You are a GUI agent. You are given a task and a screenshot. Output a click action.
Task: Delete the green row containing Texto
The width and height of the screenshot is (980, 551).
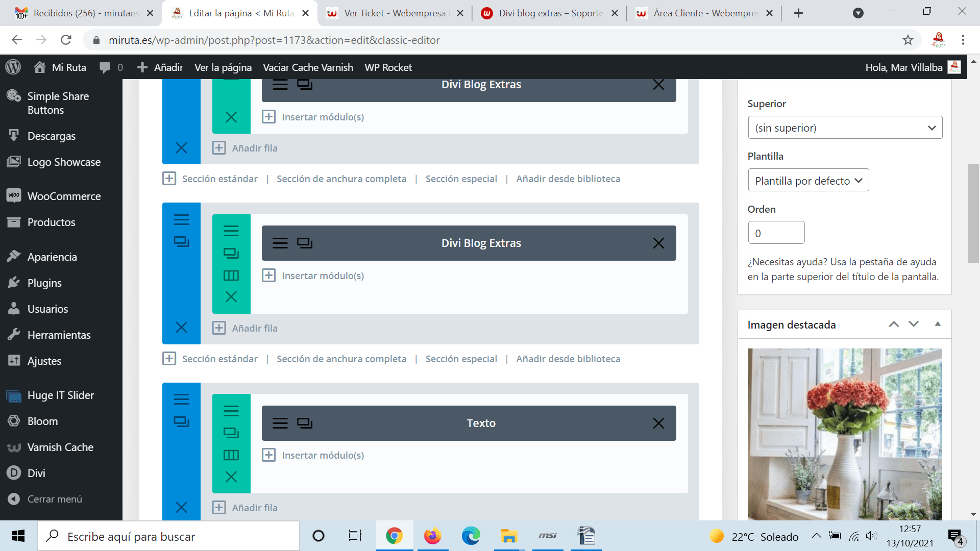[x=231, y=477]
